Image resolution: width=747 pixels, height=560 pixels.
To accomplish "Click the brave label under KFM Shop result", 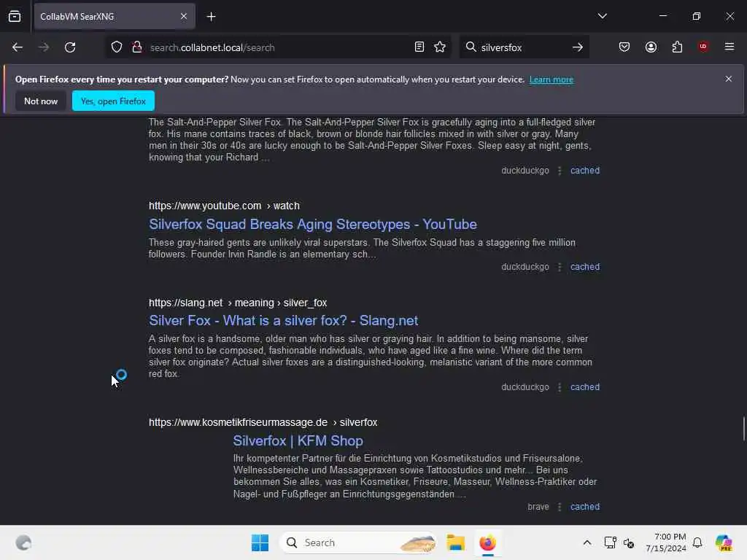I will tap(538, 507).
